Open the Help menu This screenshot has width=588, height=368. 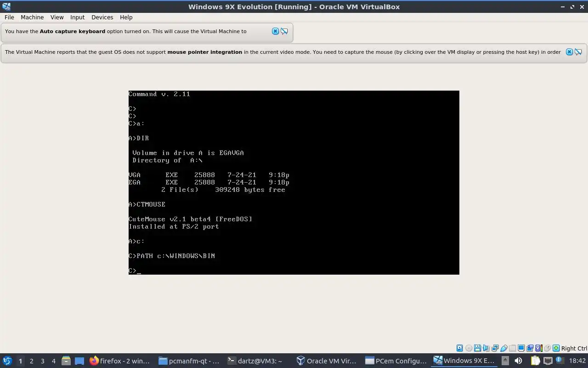(x=126, y=17)
